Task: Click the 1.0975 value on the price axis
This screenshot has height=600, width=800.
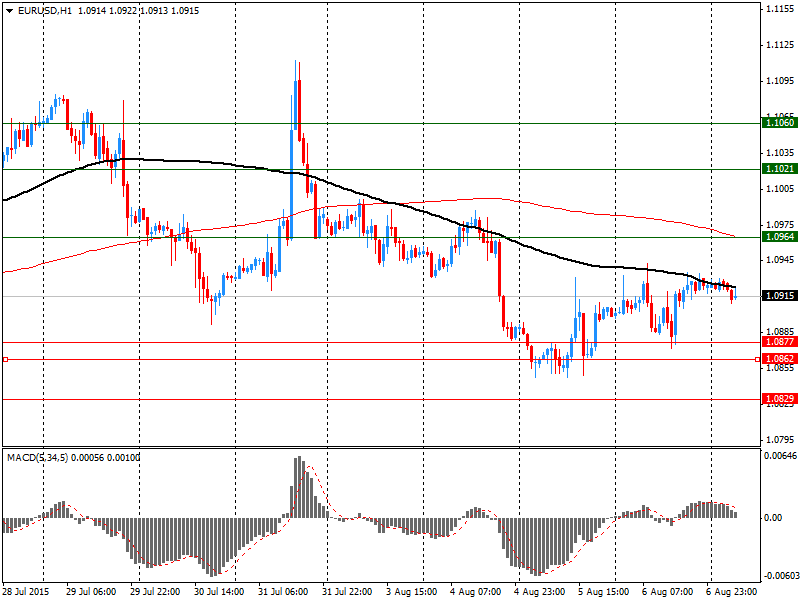Action: click(x=780, y=224)
